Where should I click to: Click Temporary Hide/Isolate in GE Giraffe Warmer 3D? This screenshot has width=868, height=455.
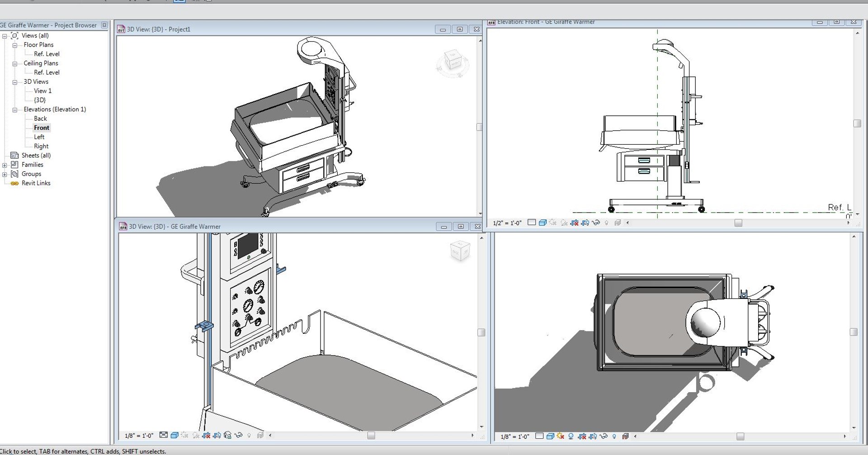[238, 435]
